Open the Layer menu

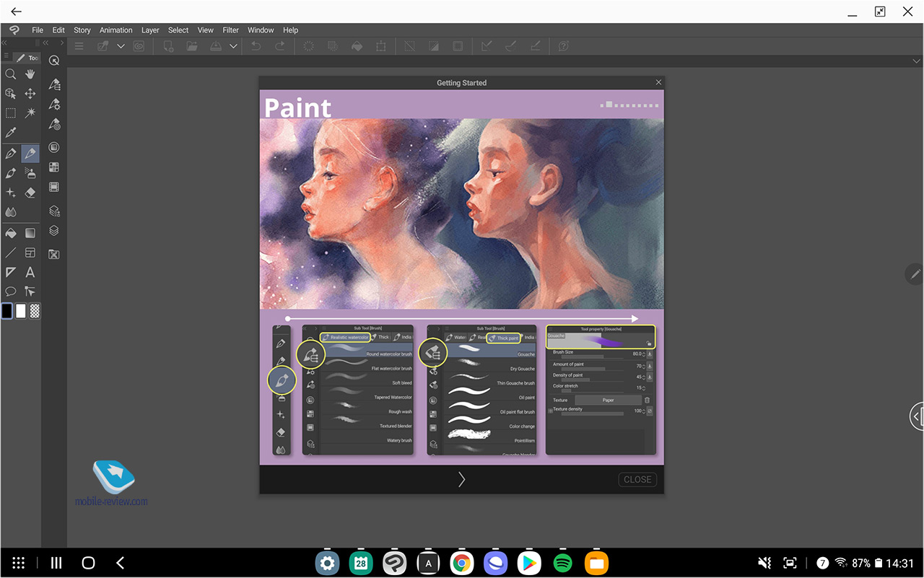pos(150,30)
